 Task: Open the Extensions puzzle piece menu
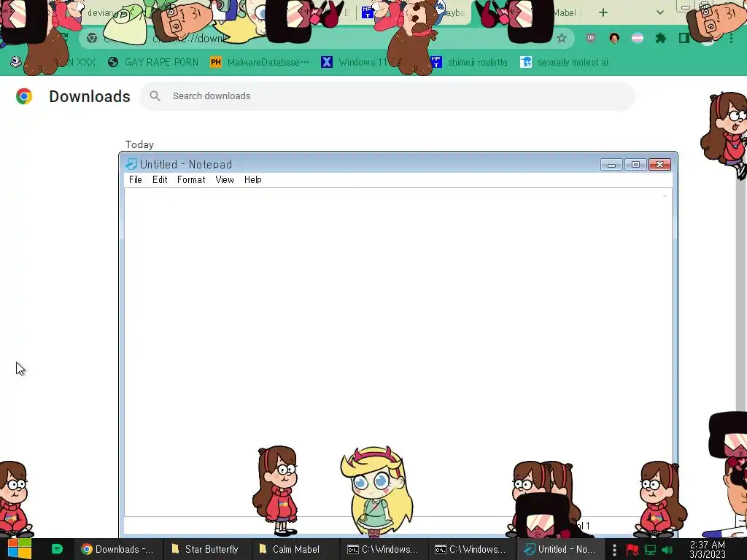661,38
